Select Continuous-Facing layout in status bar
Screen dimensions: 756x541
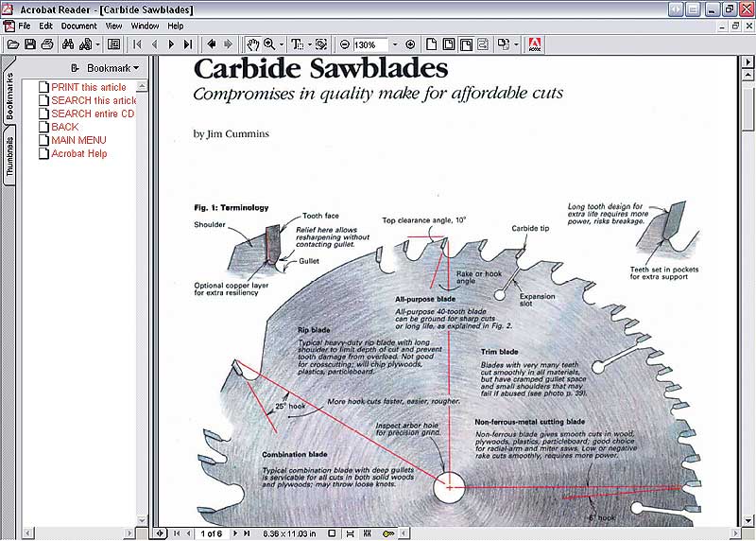[x=368, y=533]
